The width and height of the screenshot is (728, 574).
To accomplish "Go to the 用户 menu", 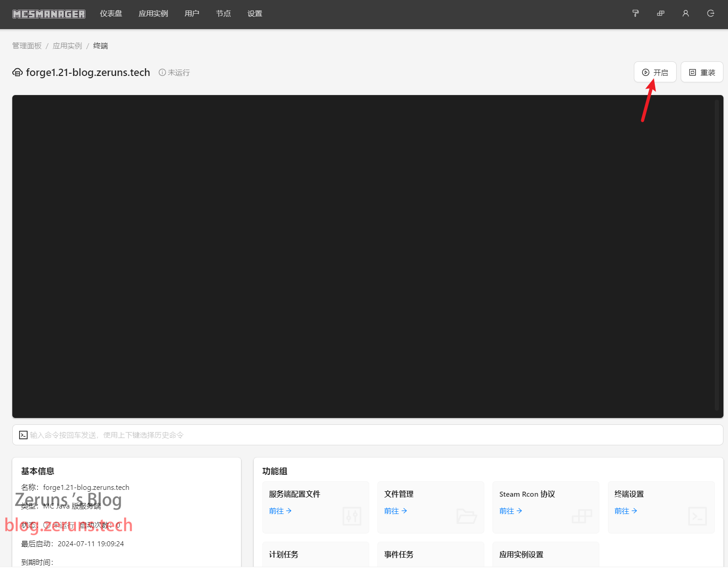I will coord(192,14).
